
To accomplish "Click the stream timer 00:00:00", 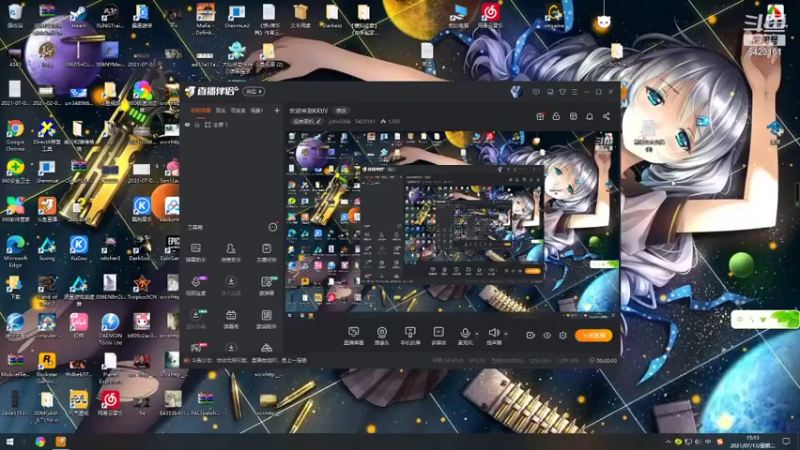I will (x=604, y=360).
